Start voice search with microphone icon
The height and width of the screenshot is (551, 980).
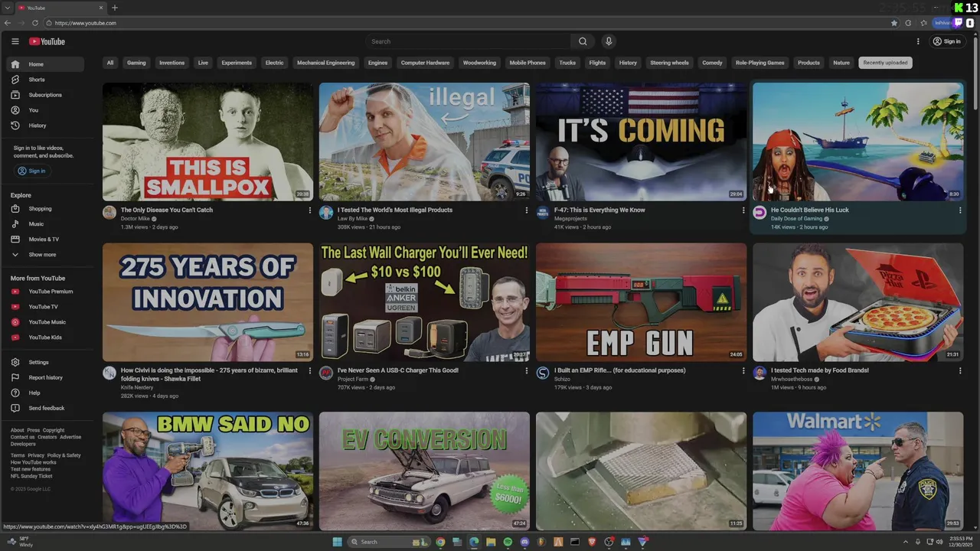[609, 41]
